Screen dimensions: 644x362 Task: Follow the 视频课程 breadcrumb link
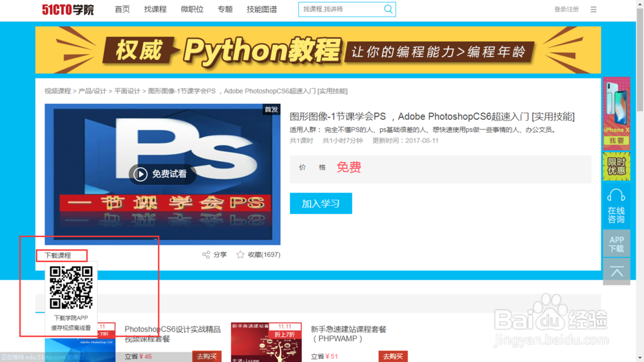pos(57,91)
